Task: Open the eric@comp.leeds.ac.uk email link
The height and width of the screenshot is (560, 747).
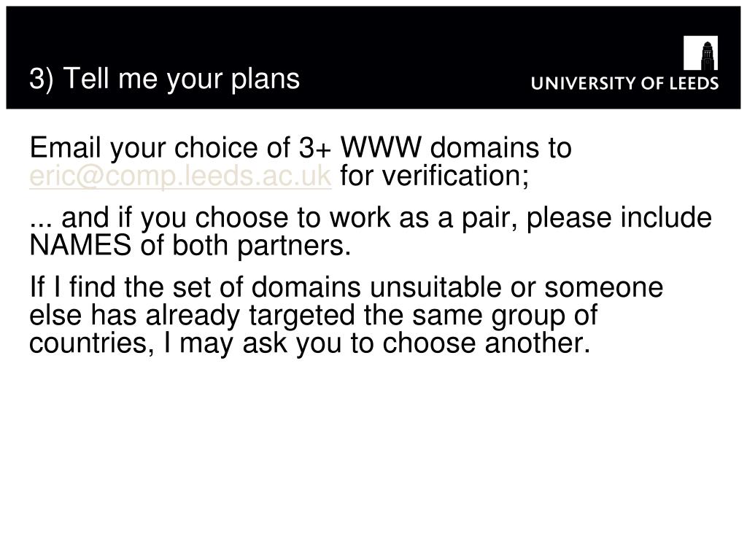Action: click(x=180, y=176)
